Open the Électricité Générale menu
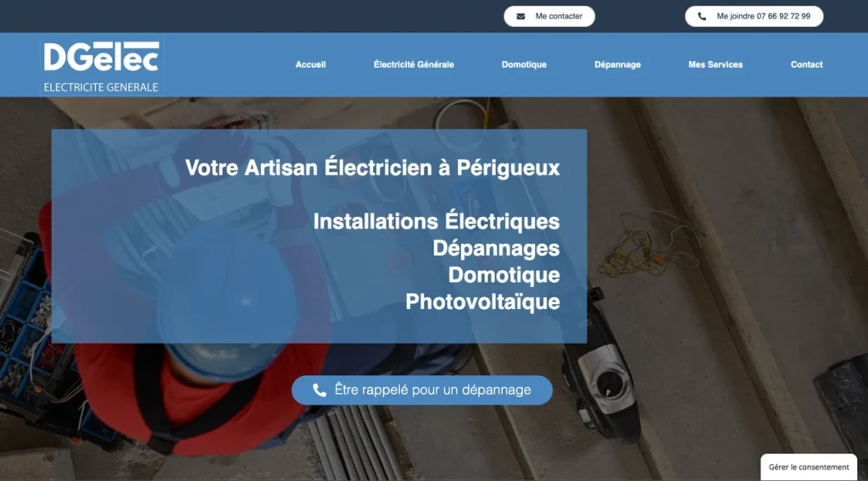 (x=414, y=64)
